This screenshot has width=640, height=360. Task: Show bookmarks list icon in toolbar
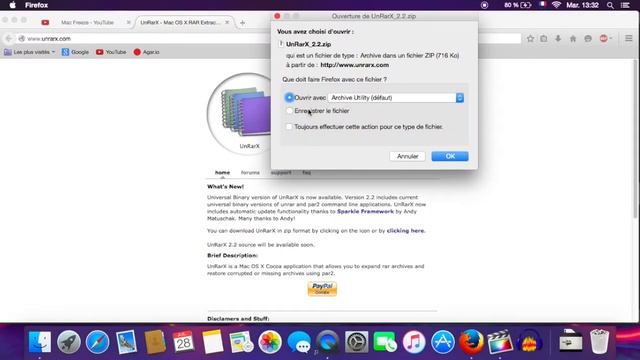[x=544, y=38]
